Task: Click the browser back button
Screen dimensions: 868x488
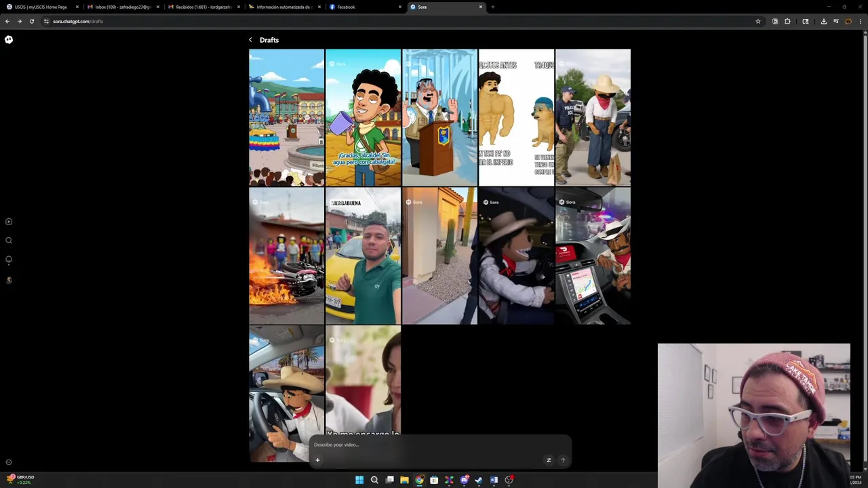Action: 7,21
